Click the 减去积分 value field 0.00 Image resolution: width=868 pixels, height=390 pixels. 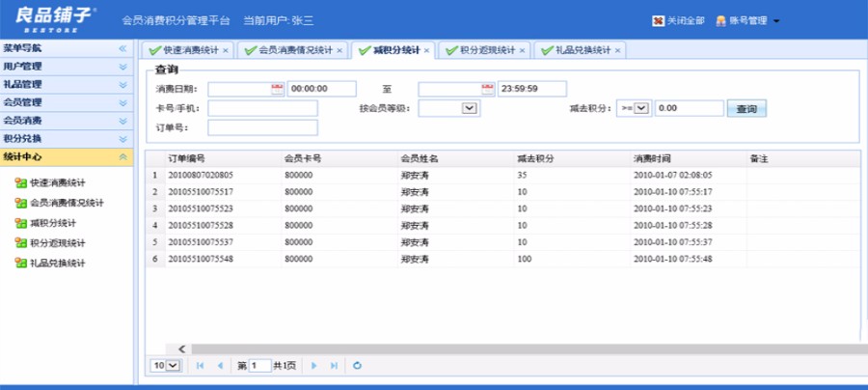tap(690, 108)
